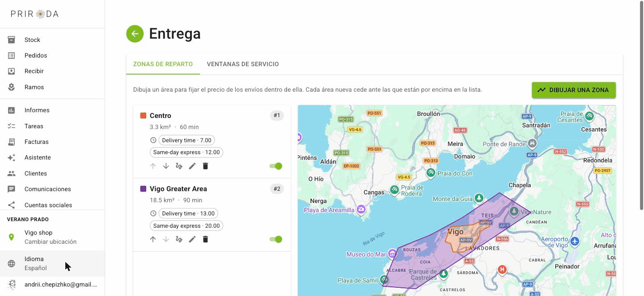
Task: Switch to Ventanas de servicio tab
Action: [x=243, y=64]
